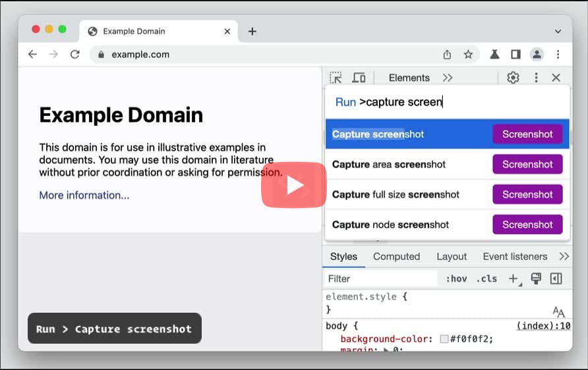This screenshot has height=370, width=588.
Task: Add new style rule plus icon
Action: (x=514, y=279)
